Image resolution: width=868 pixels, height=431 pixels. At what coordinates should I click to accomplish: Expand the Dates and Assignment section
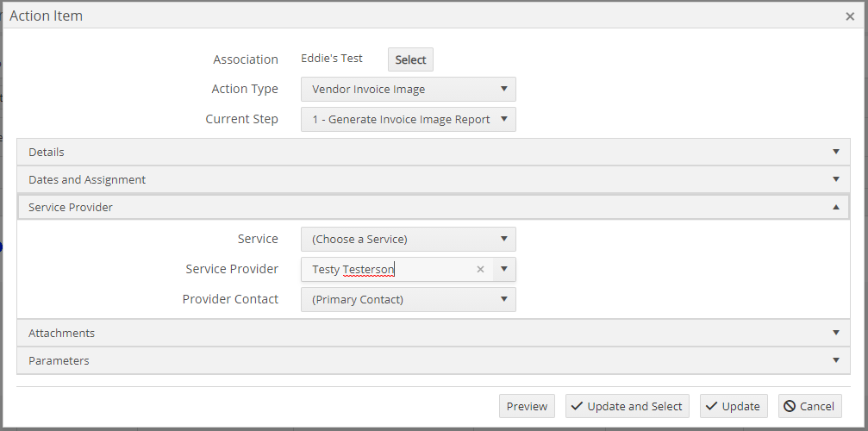434,180
